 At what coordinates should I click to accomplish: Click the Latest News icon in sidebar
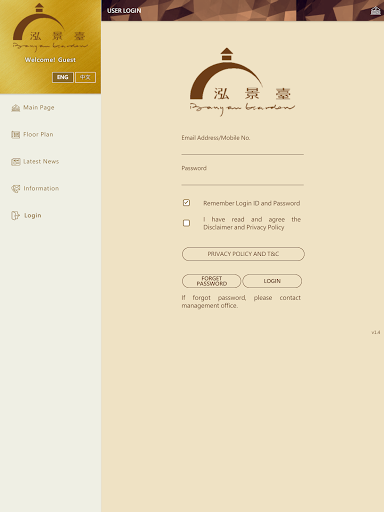[16, 162]
